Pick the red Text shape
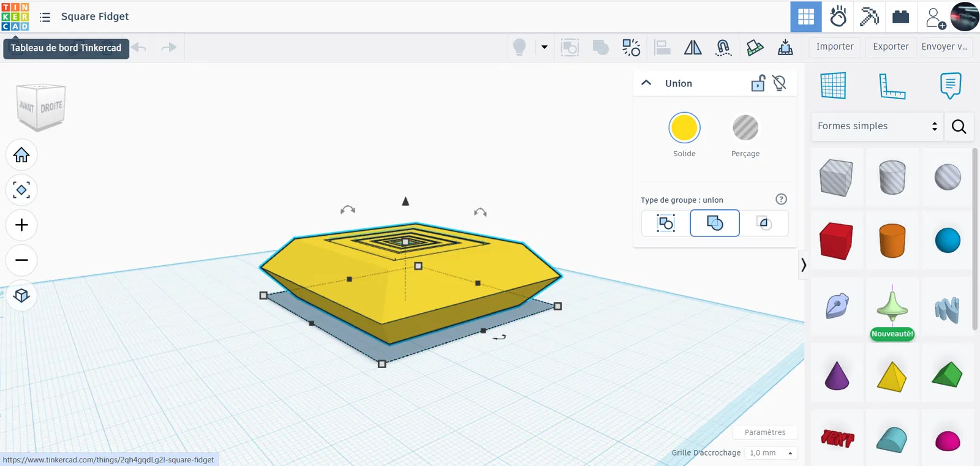This screenshot has height=466, width=980. point(836,438)
